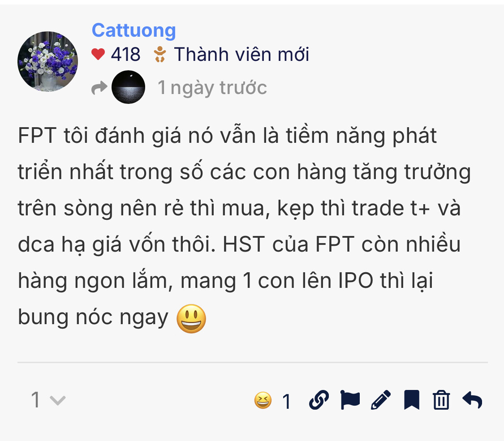Flag this post with the flag icon

tap(350, 400)
